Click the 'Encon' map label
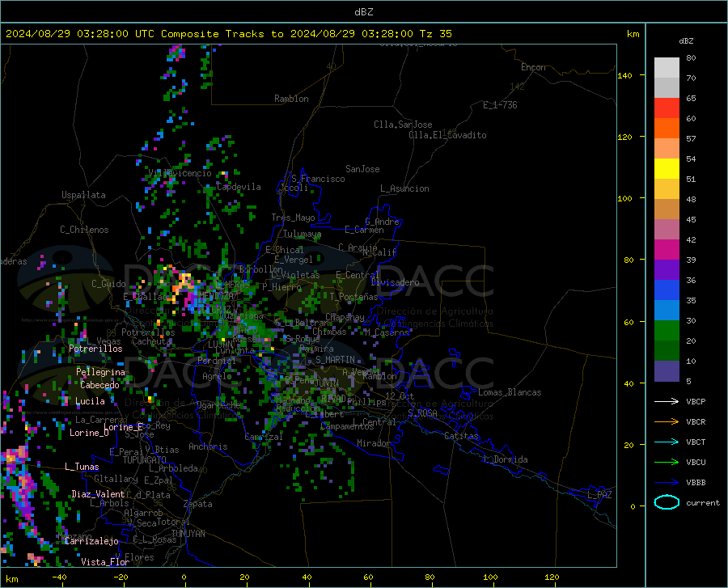728x588 pixels. (x=533, y=67)
